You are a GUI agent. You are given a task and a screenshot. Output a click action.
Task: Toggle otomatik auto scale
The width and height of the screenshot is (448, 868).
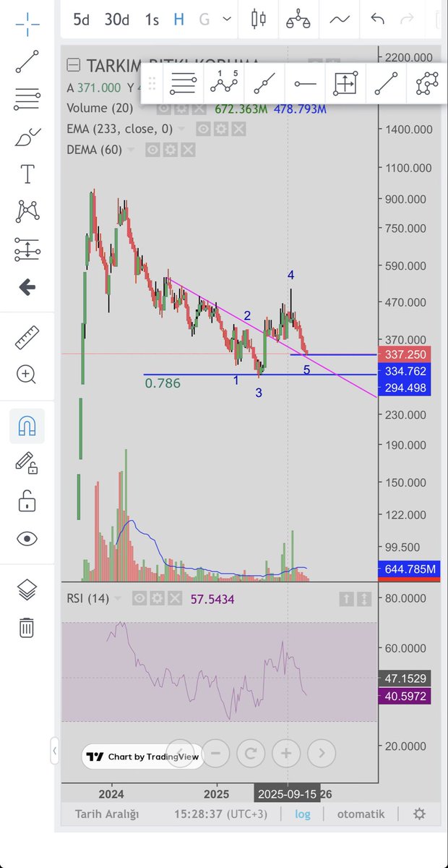pyautogui.click(x=361, y=814)
